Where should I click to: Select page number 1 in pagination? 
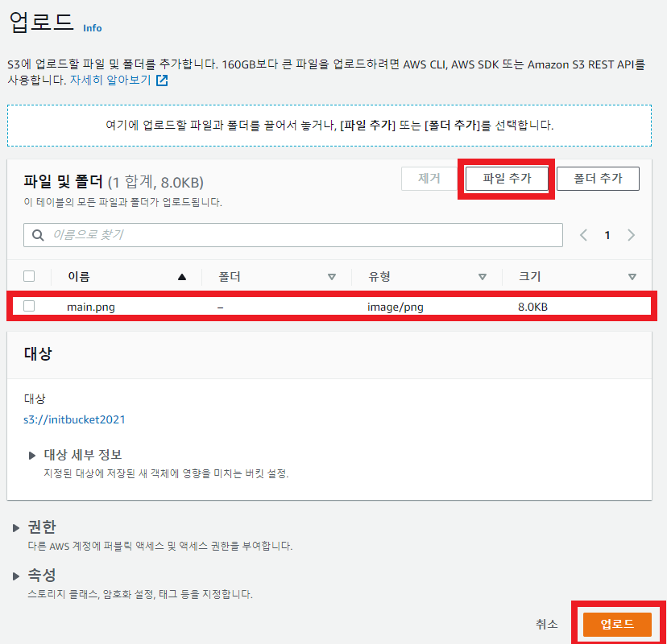[x=607, y=235]
